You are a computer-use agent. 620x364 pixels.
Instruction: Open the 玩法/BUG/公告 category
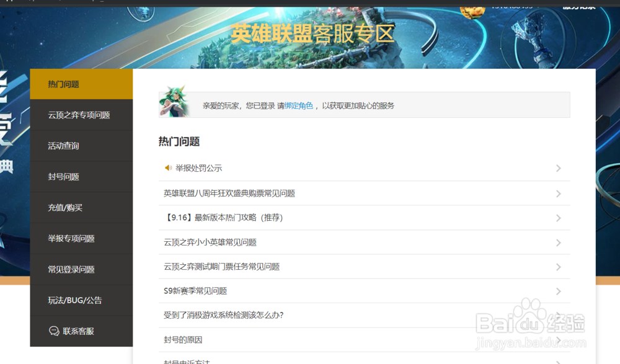point(81,300)
